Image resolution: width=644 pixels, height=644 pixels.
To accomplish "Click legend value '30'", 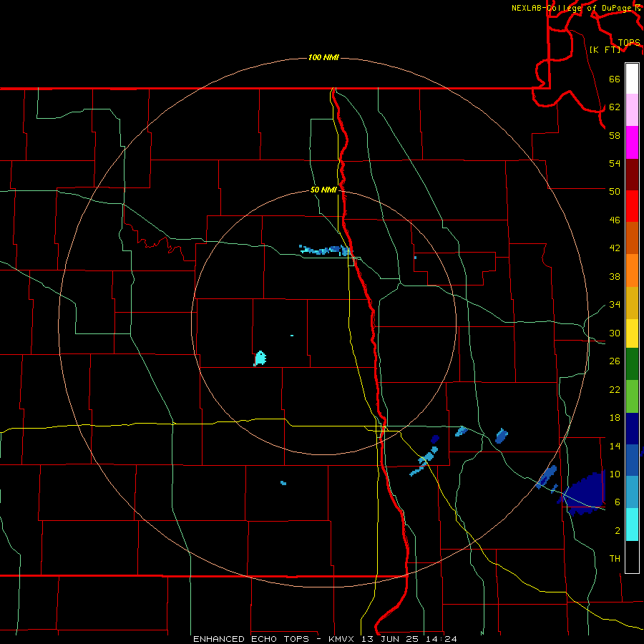I will click(x=615, y=333).
